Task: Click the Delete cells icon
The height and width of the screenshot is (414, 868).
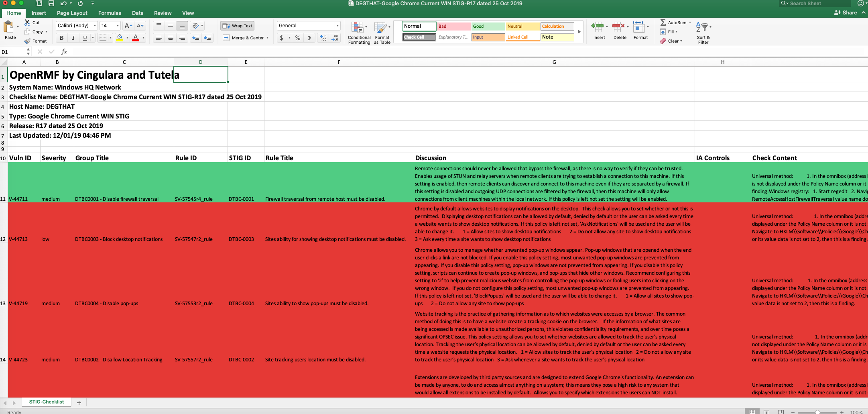Action: point(618,27)
